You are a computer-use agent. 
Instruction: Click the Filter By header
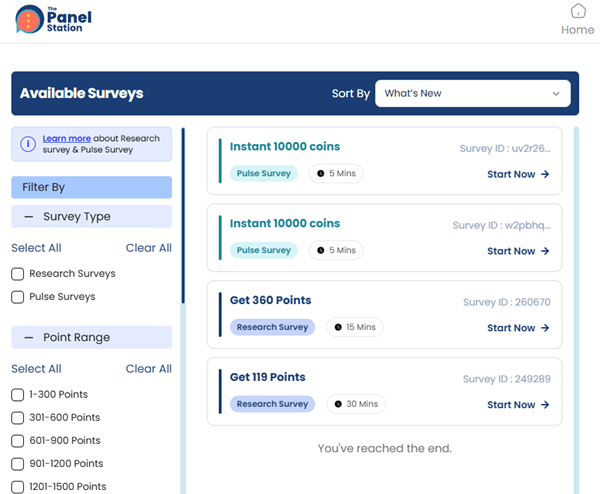[x=91, y=187]
